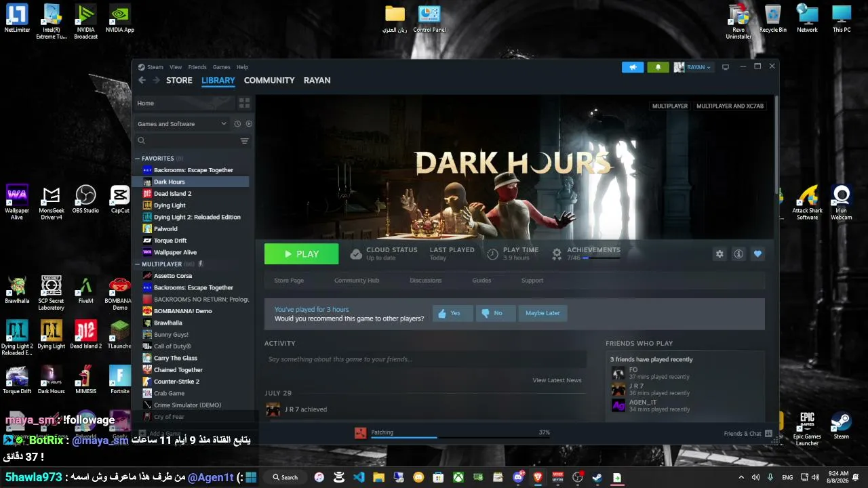Click the thumbs-down No recommendation

[x=496, y=313]
